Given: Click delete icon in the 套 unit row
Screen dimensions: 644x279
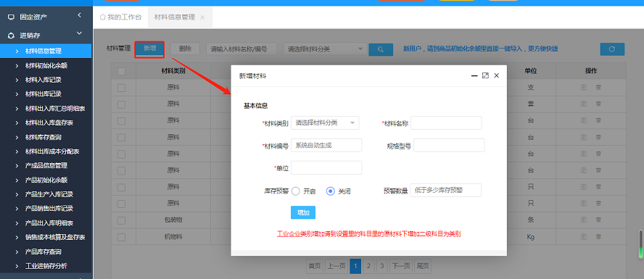Looking at the screenshot, I should pyautogui.click(x=598, y=104).
